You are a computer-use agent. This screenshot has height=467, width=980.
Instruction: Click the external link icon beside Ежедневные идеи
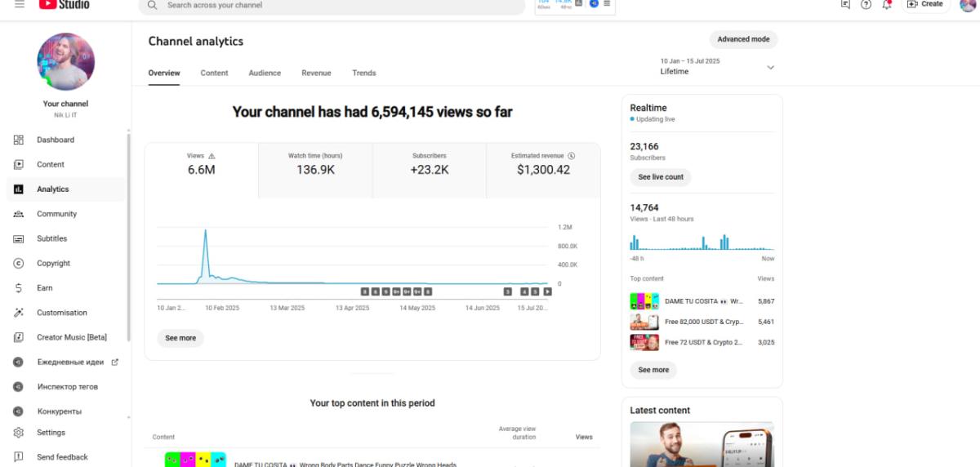[115, 362]
